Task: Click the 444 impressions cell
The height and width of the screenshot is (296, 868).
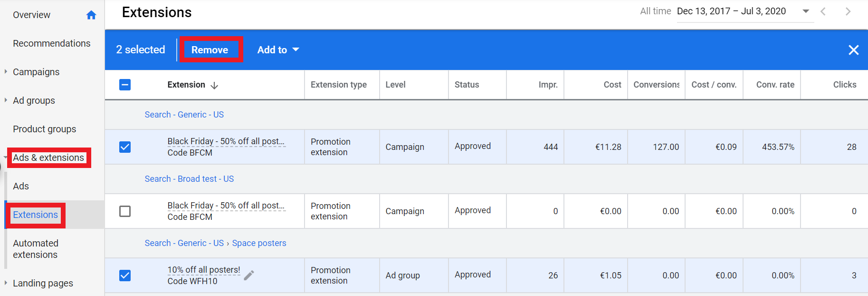Action: [551, 147]
